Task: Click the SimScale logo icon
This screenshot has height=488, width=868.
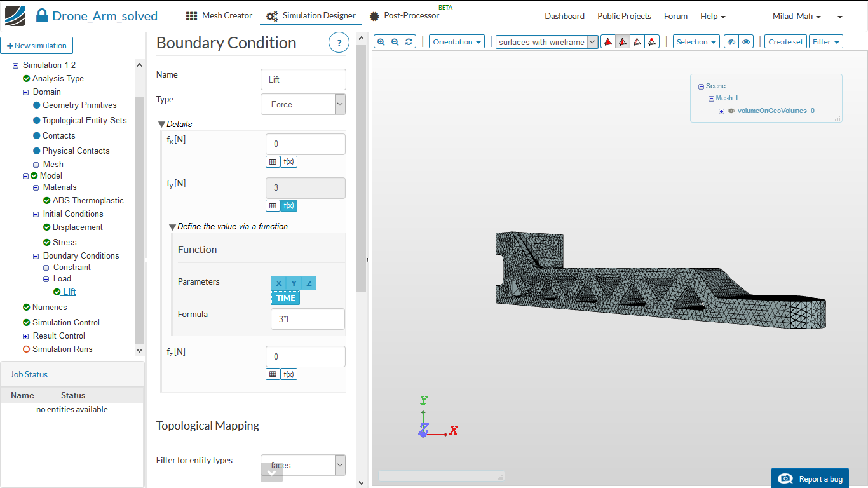Action: pyautogui.click(x=15, y=16)
